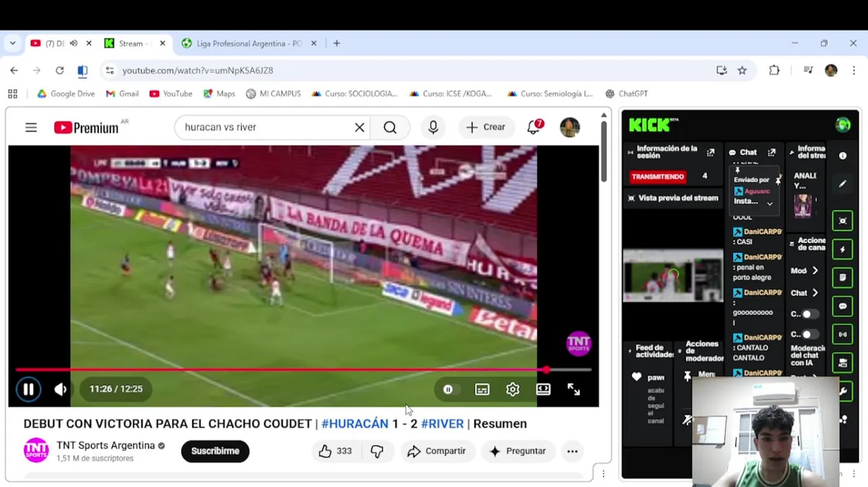Start voice search with microphone icon
This screenshot has width=868, height=487.
click(x=433, y=127)
